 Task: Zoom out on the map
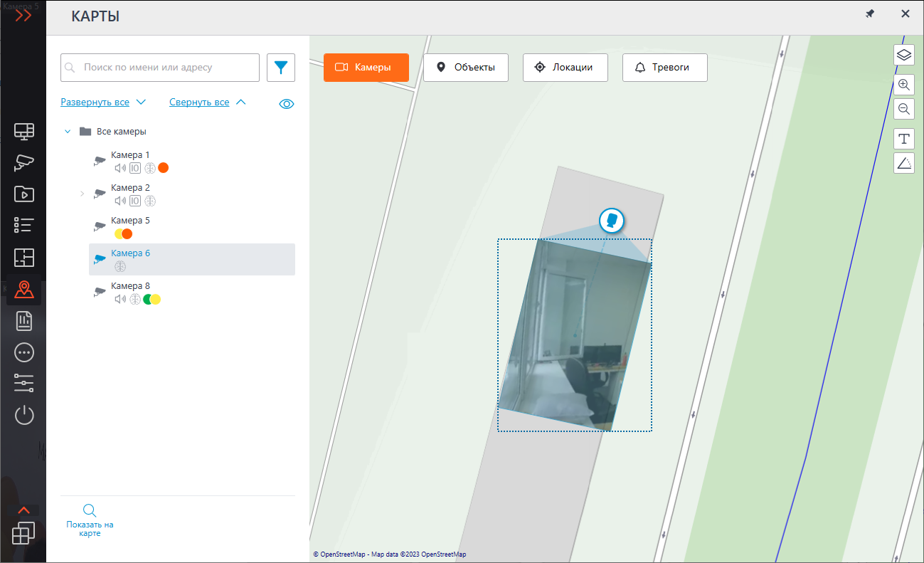pos(904,109)
